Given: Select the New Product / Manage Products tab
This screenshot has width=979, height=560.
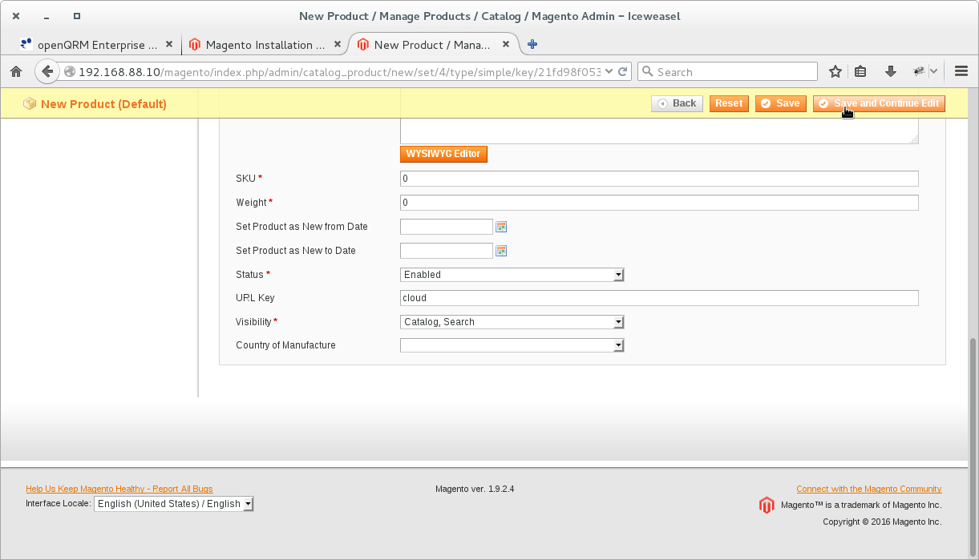Looking at the screenshot, I should coord(433,45).
